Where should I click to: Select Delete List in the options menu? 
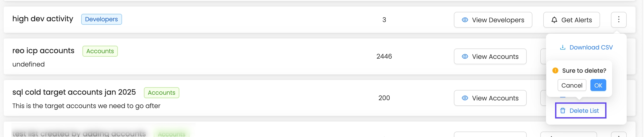click(x=584, y=111)
